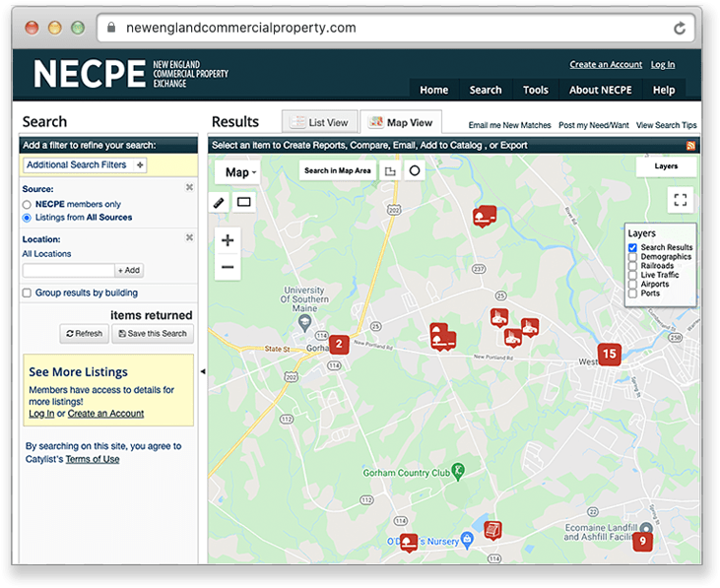This screenshot has width=720, height=588.
Task: Select the rectangle draw tool on the map
Action: 243,202
